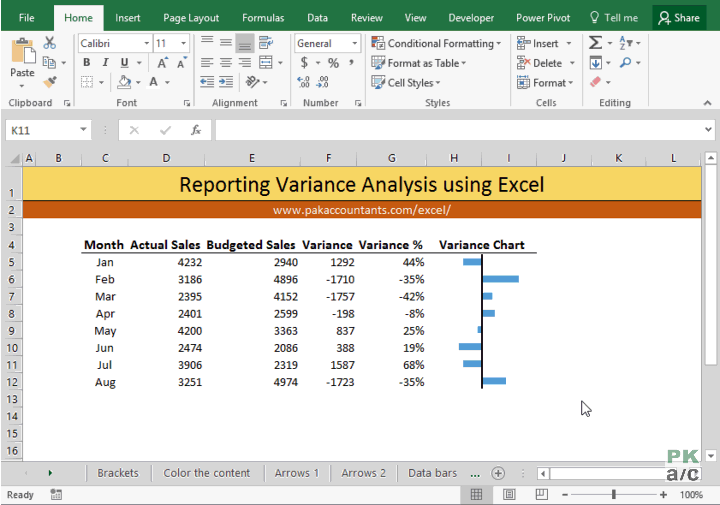Open the File tab
Screen dimensions: 720x505
click(x=27, y=18)
